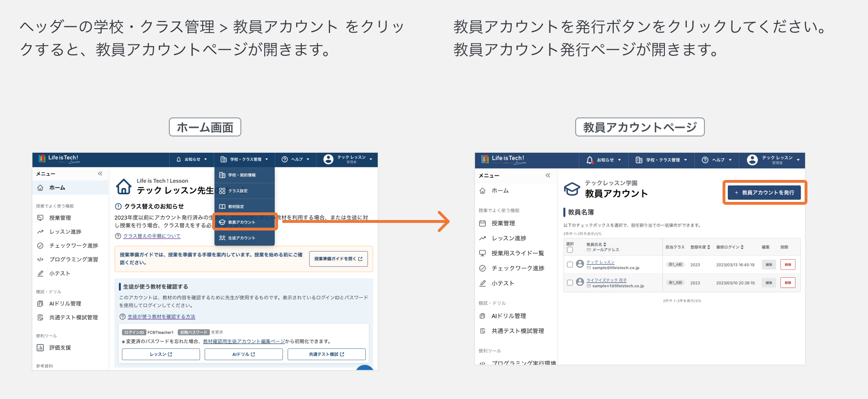
Task: Check the box for テック レッスン row
Action: (569, 264)
